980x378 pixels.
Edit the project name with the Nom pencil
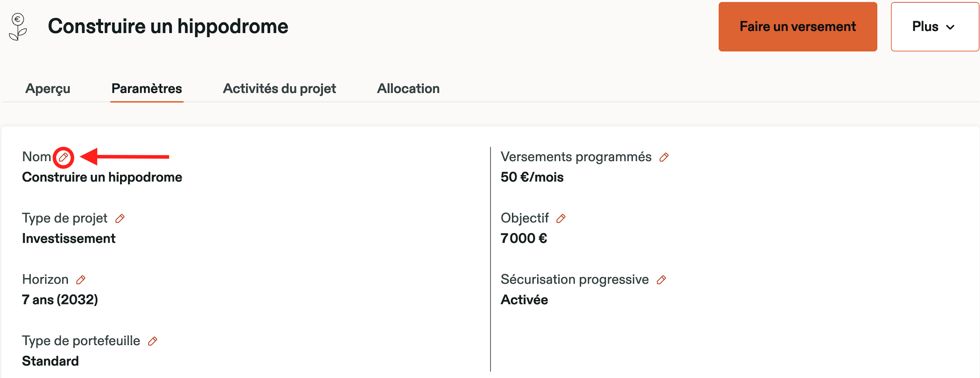pyautogui.click(x=64, y=157)
